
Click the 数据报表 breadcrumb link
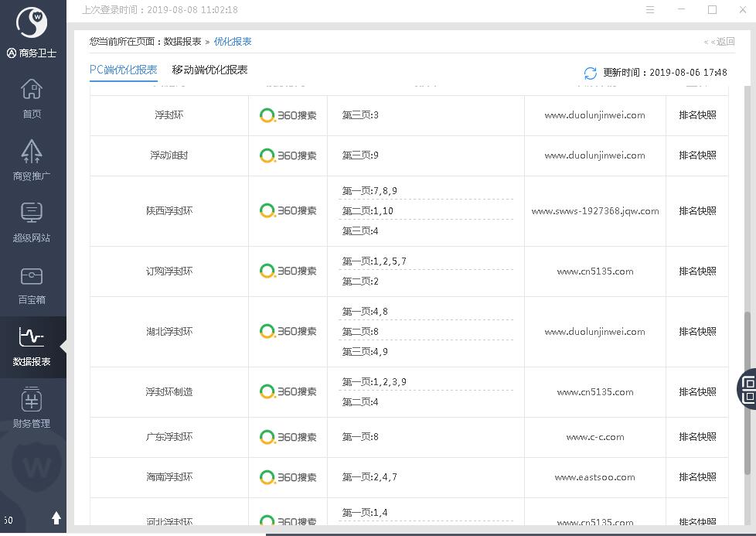point(182,42)
